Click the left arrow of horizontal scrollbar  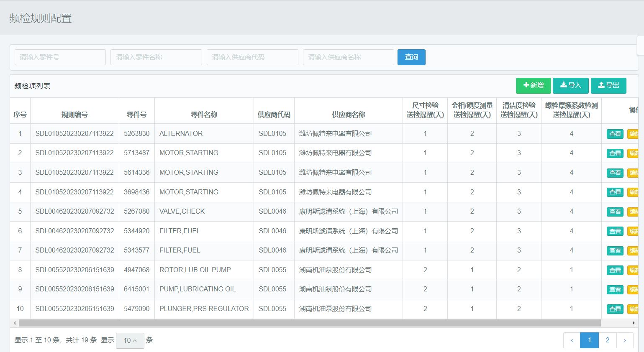click(15, 323)
